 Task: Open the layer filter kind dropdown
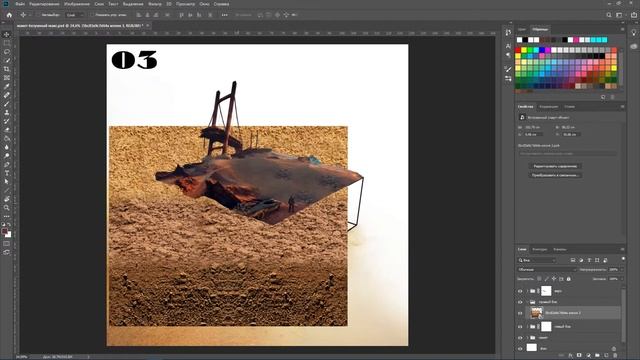[x=537, y=260]
